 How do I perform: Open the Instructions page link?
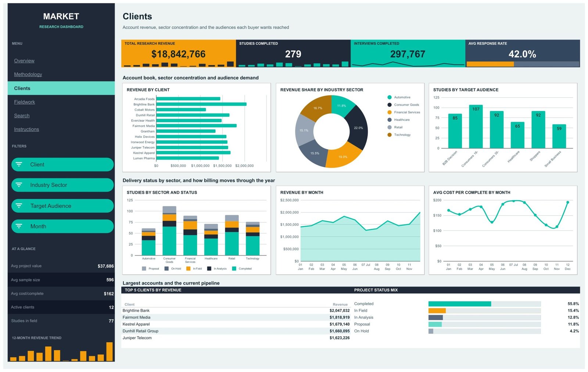pyautogui.click(x=26, y=129)
